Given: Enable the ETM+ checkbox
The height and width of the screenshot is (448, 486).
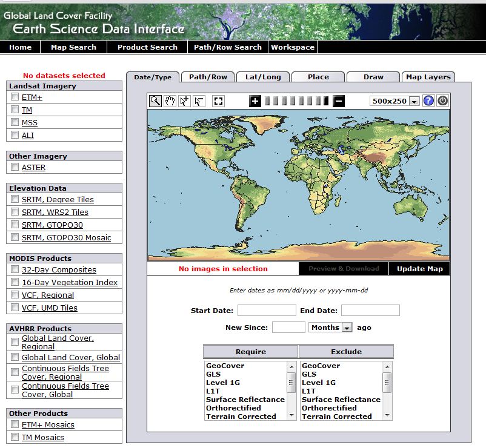Looking at the screenshot, I should (15, 97).
